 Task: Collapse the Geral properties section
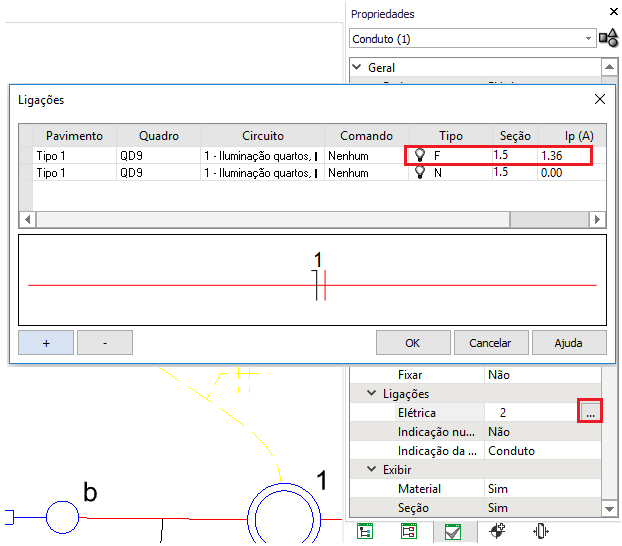point(358,68)
